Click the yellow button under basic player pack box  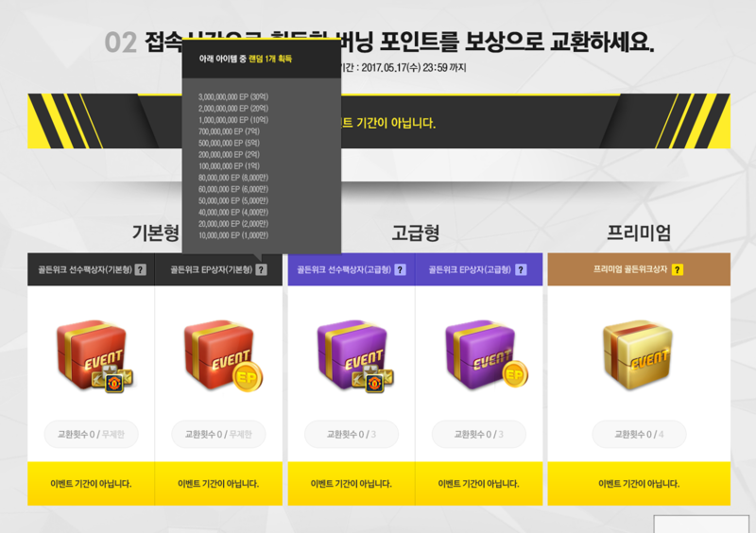point(91,483)
